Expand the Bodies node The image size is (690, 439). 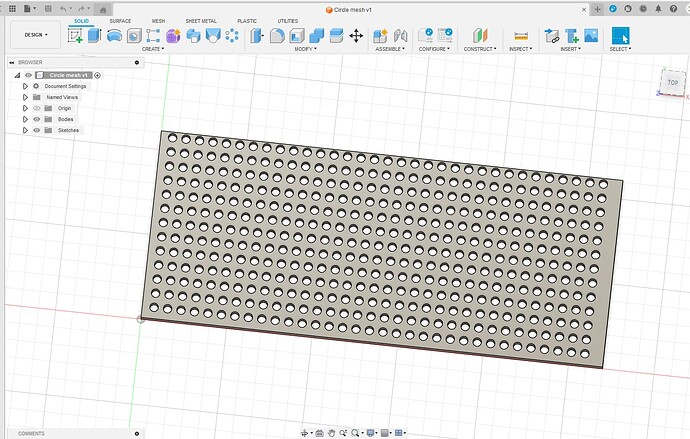click(25, 119)
